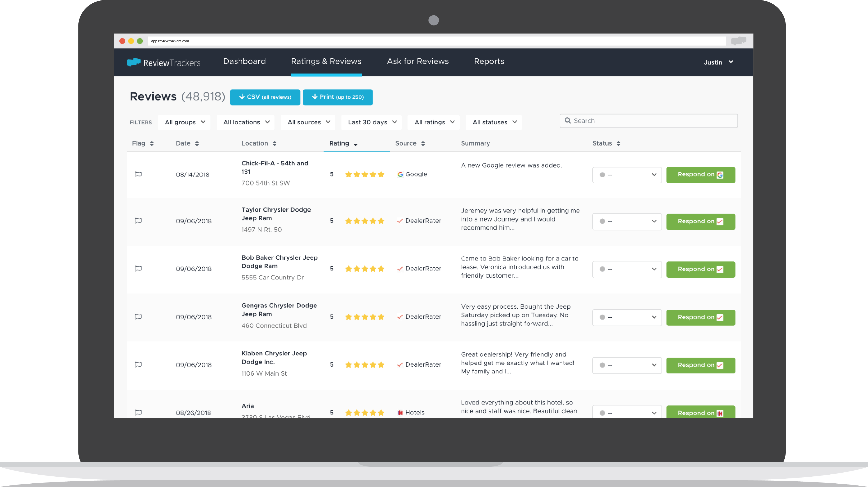This screenshot has width=868, height=487.
Task: Open Gengras Chrysler Dodge Jeep Ram location
Action: click(x=279, y=310)
